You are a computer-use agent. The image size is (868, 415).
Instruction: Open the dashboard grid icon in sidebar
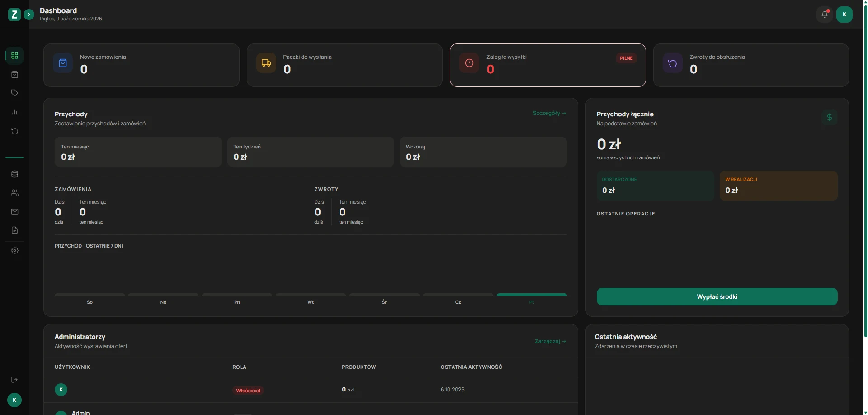pos(14,55)
